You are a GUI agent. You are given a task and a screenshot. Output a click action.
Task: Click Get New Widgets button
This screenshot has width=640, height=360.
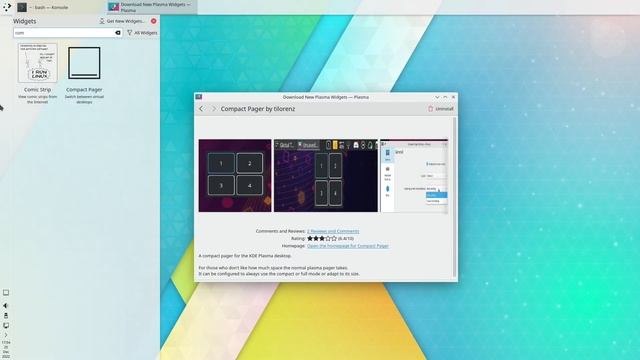pos(122,21)
